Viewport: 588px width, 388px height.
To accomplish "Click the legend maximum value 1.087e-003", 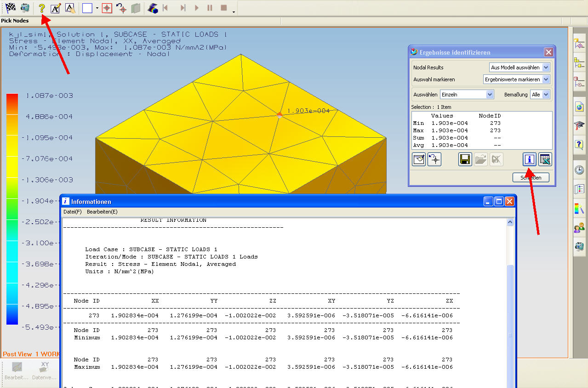I will click(x=49, y=96).
